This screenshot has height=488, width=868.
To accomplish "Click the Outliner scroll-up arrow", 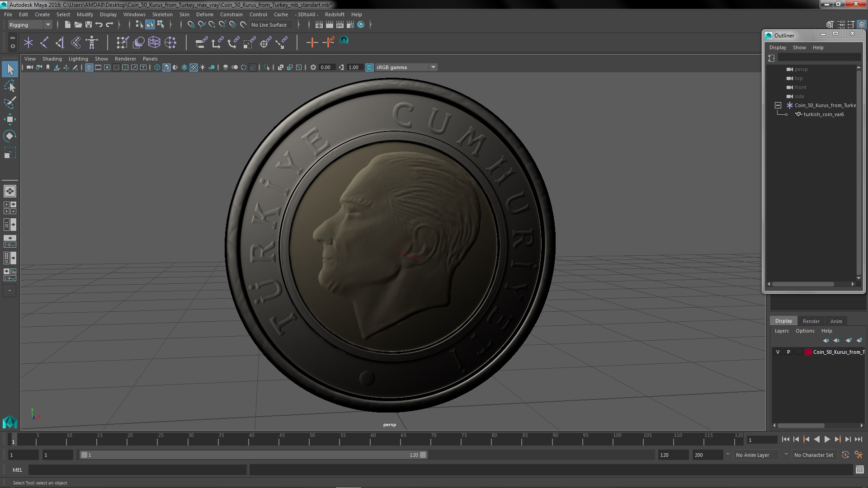I will [x=859, y=67].
